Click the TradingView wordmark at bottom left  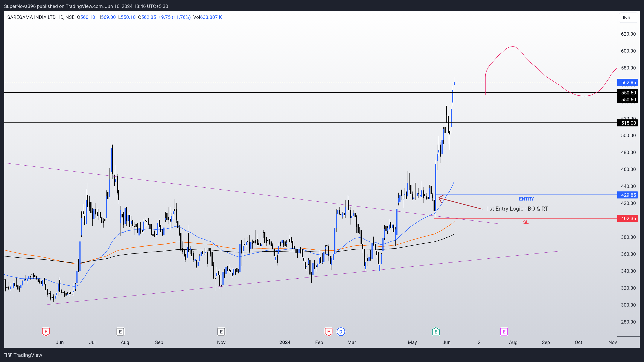pyautogui.click(x=28, y=355)
